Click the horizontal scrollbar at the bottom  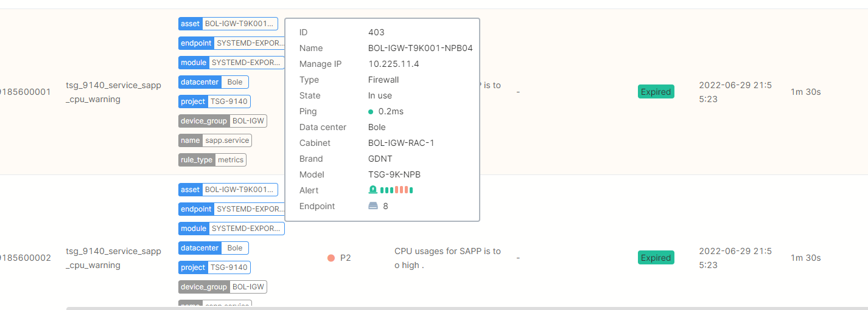[463, 308]
